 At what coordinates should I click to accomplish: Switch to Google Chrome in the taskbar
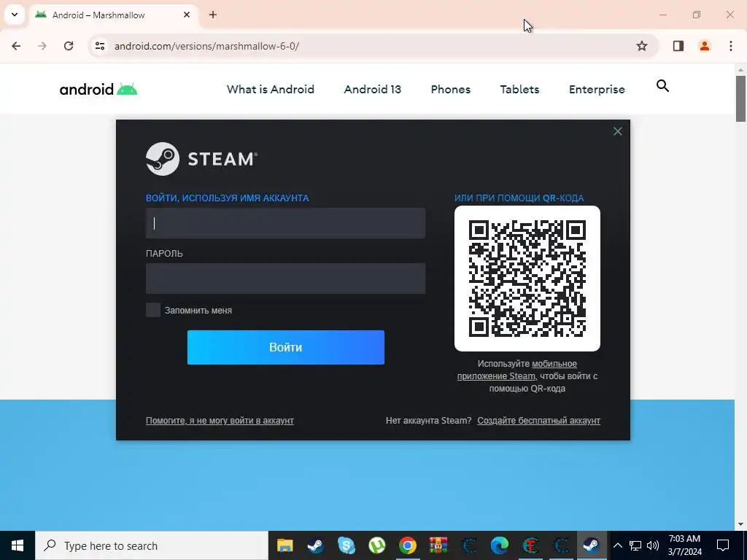tap(407, 545)
